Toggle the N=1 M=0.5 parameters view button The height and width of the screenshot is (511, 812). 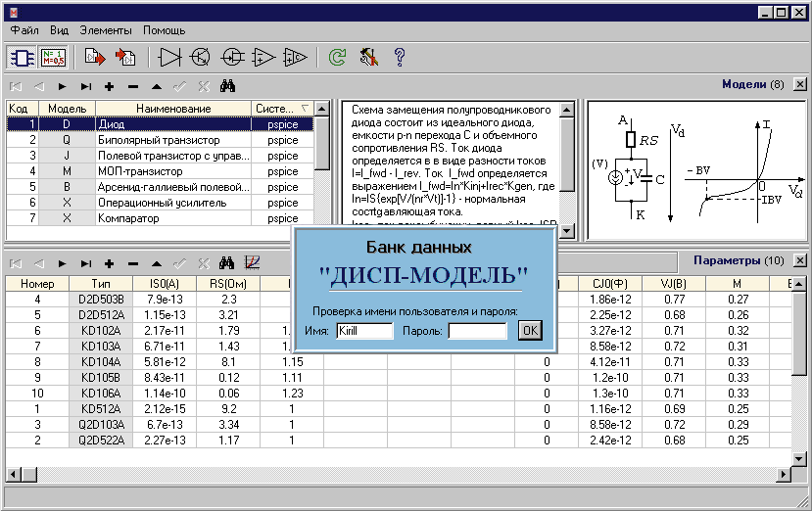pos(53,58)
